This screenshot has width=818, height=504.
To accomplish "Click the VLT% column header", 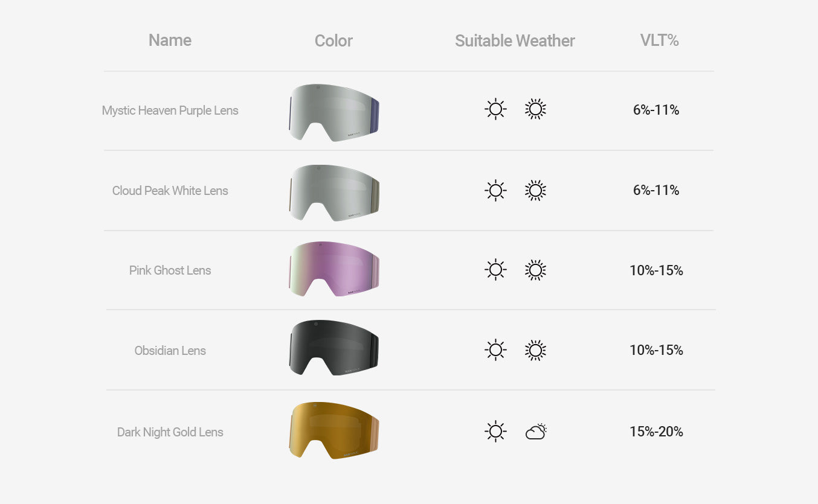I will tap(659, 40).
